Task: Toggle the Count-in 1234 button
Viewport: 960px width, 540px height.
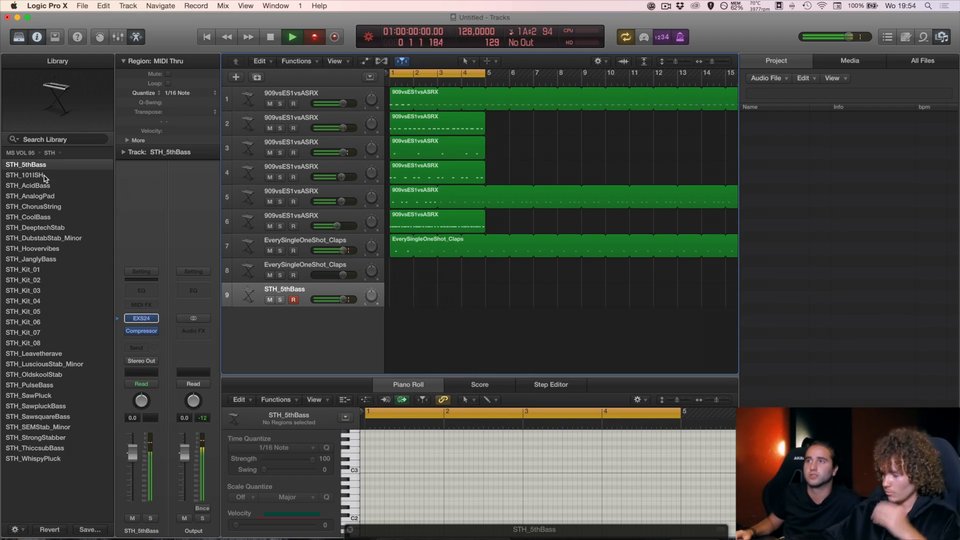Action: [662, 37]
